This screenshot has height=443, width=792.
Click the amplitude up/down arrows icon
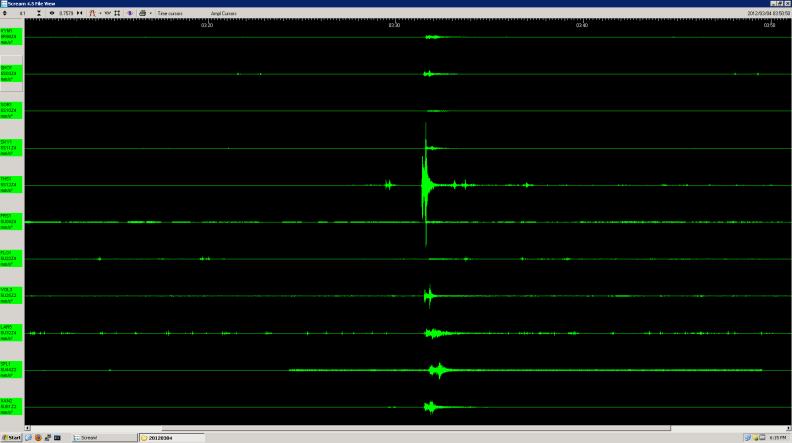(5, 13)
